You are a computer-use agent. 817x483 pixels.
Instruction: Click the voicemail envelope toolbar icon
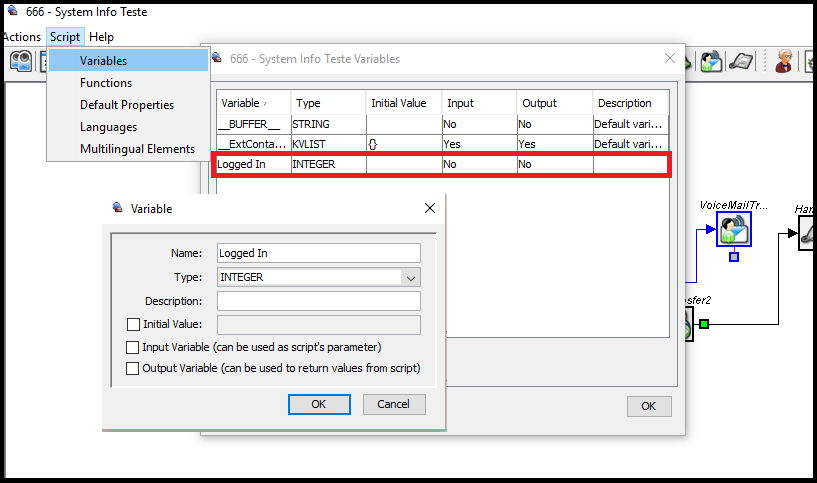[x=711, y=61]
